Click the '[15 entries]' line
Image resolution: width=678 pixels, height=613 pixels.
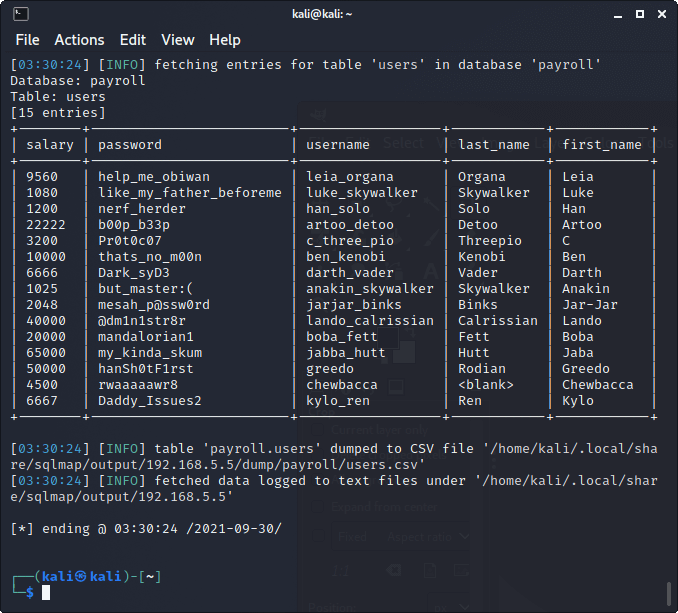(58, 113)
